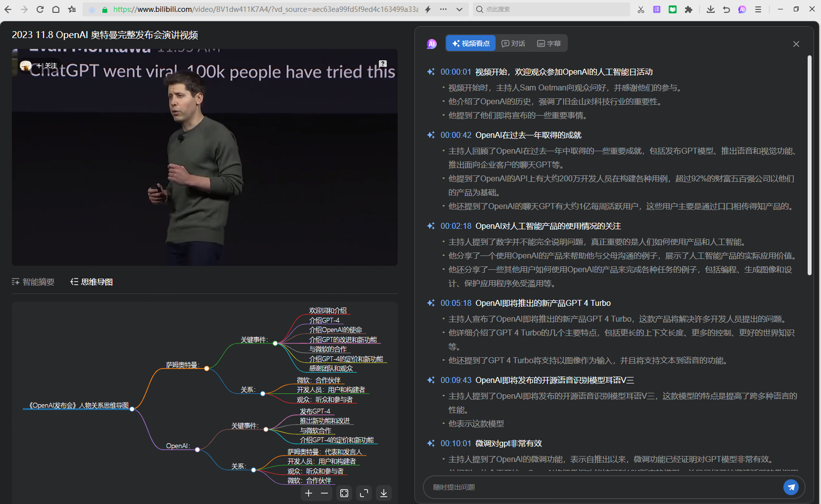Click the video player frame
821x504 pixels.
click(x=205, y=157)
